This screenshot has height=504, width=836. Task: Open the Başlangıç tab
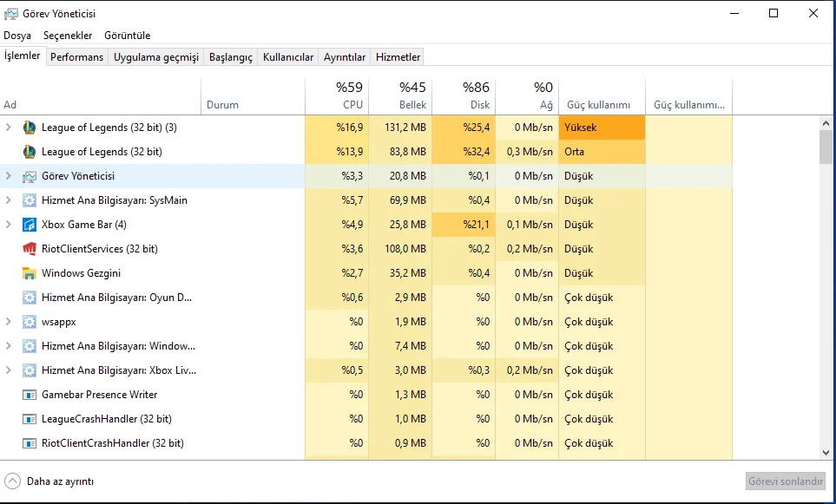click(231, 57)
